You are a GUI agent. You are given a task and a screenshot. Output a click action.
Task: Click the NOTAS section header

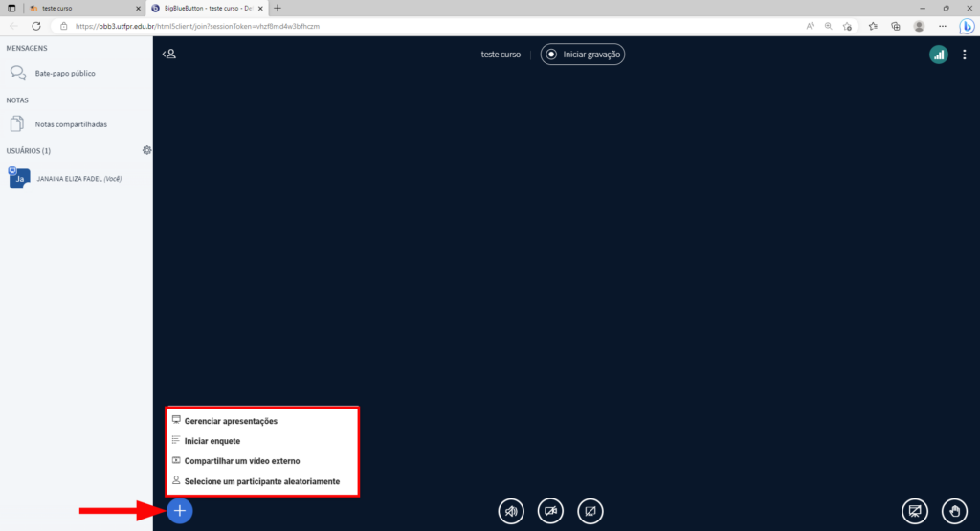click(17, 100)
